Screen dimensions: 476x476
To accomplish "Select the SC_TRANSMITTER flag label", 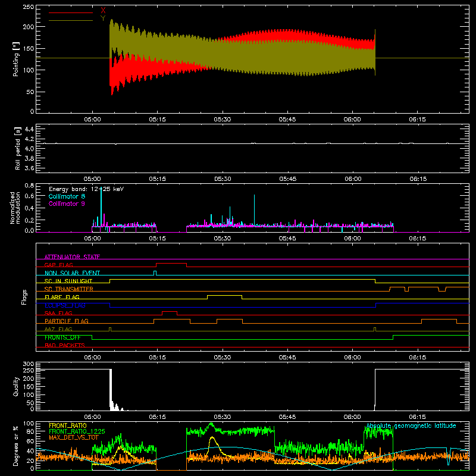I will pos(69,289).
